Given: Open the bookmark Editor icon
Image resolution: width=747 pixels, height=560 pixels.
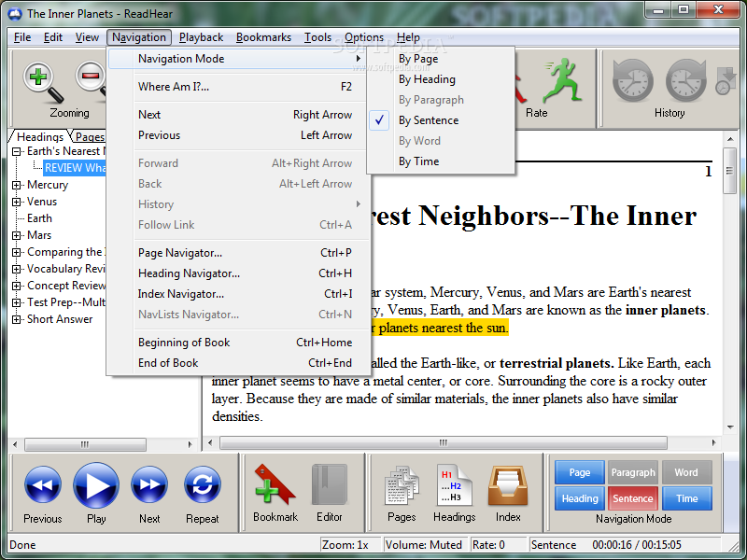Looking at the screenshot, I should (330, 484).
